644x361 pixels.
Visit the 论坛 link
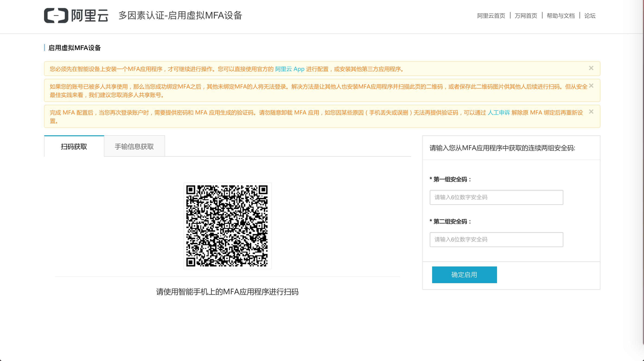pos(590,16)
